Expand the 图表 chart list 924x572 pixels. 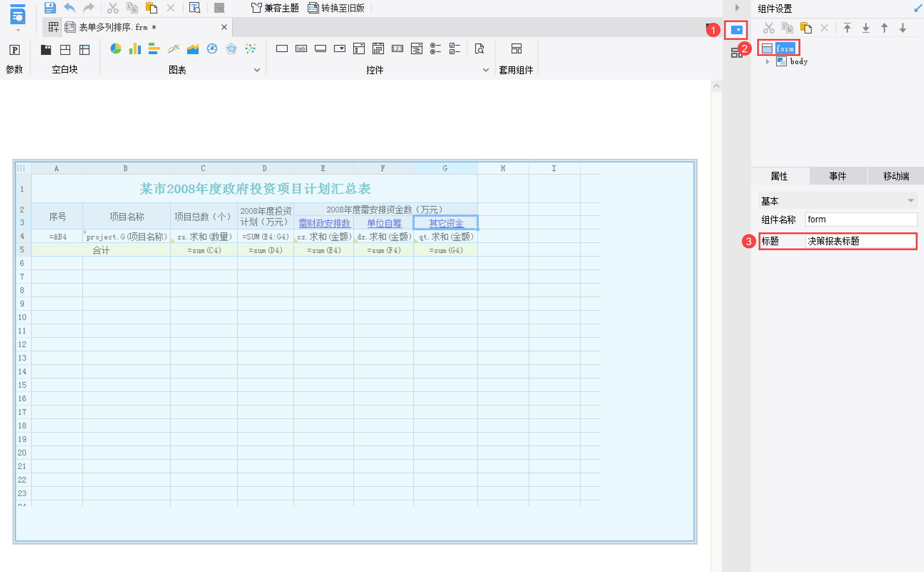257,70
